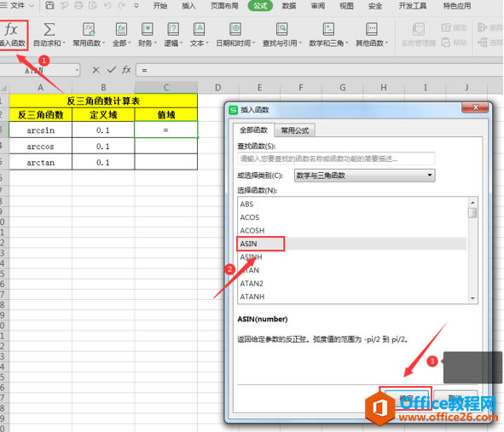Click the function list scrollbar down arrow

472,298
